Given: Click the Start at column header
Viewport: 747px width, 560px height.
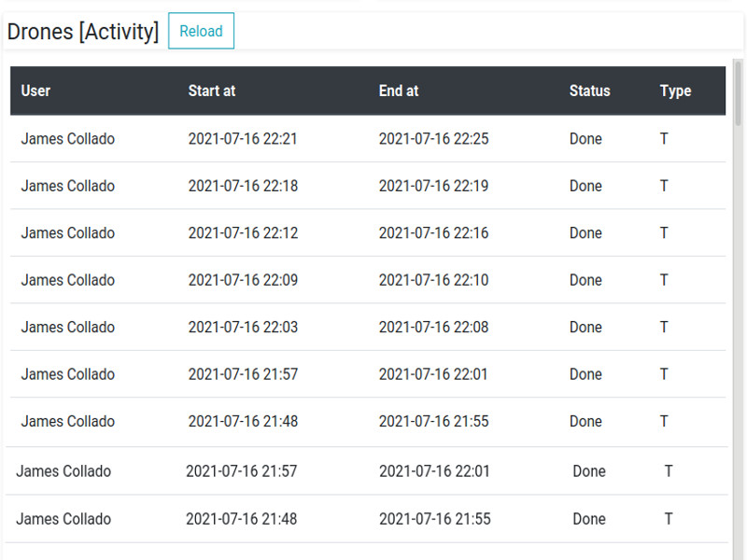Looking at the screenshot, I should pos(212,91).
